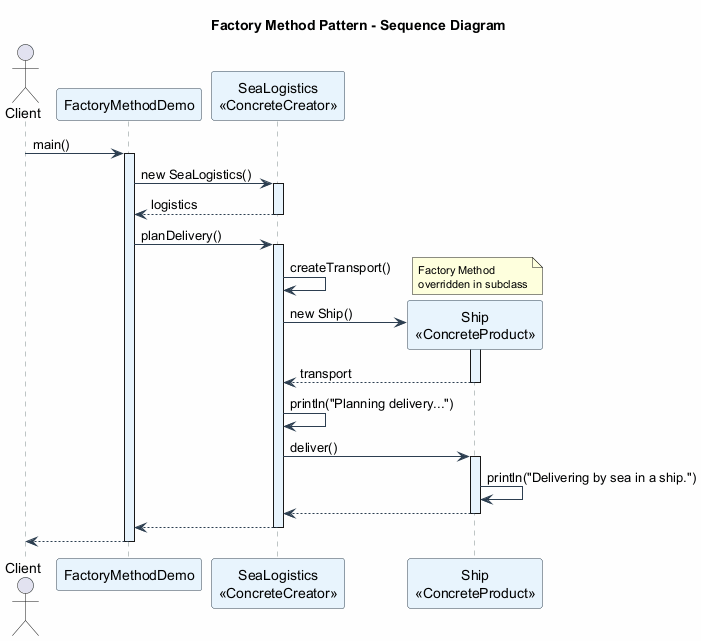Viewport: 701px width, 641px height.
Task: Click the main() message label
Action: [51, 145]
